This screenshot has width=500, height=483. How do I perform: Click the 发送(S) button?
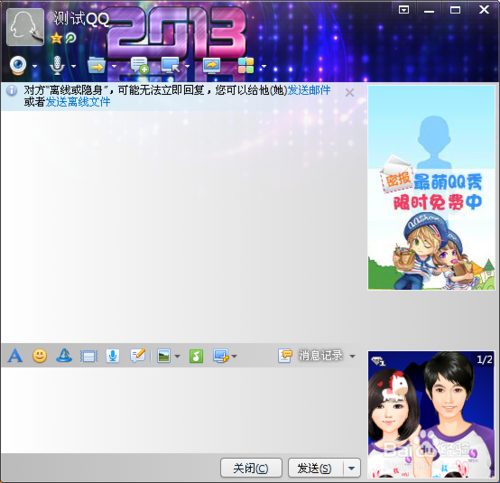pos(315,468)
